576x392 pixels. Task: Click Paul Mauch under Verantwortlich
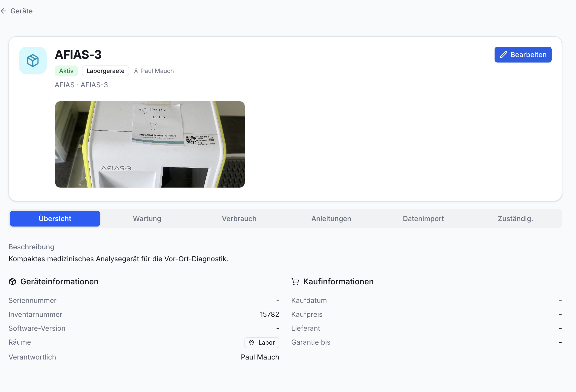[x=260, y=357]
